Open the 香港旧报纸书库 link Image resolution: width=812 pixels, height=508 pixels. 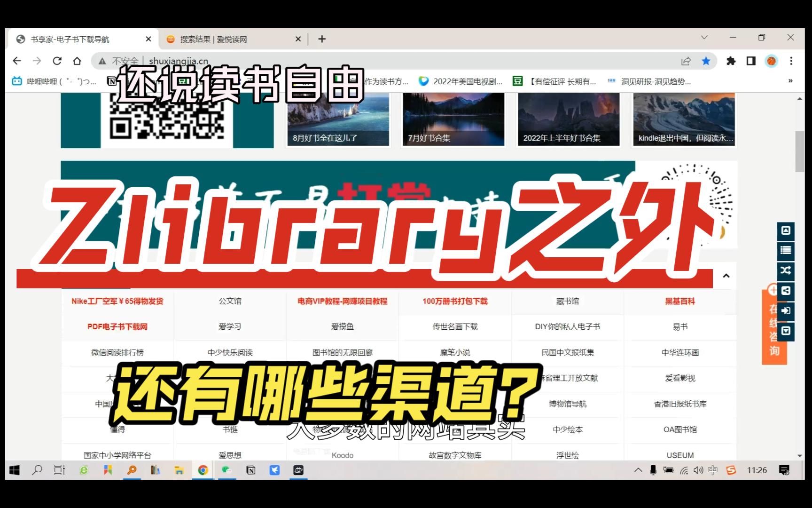(680, 404)
